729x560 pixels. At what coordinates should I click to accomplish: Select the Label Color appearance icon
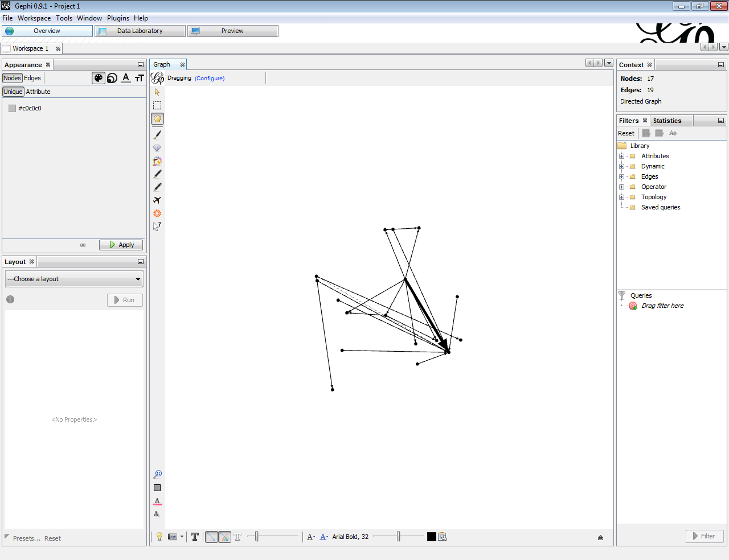pyautogui.click(x=126, y=78)
